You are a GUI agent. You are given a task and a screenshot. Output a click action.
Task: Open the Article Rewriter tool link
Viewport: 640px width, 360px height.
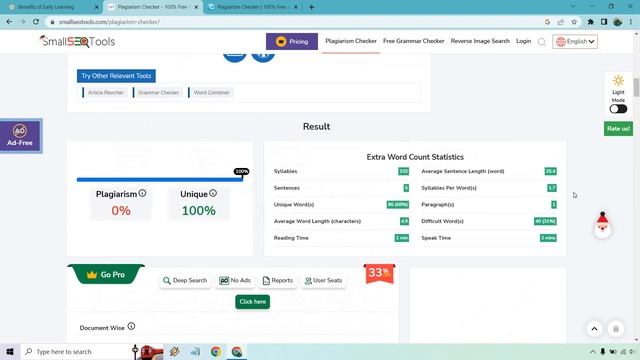pos(105,93)
